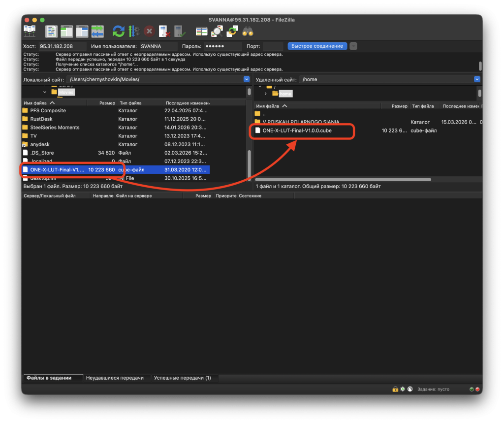Switch to the Неудавшиеся передачи tab
504x423 pixels.
pos(115,378)
